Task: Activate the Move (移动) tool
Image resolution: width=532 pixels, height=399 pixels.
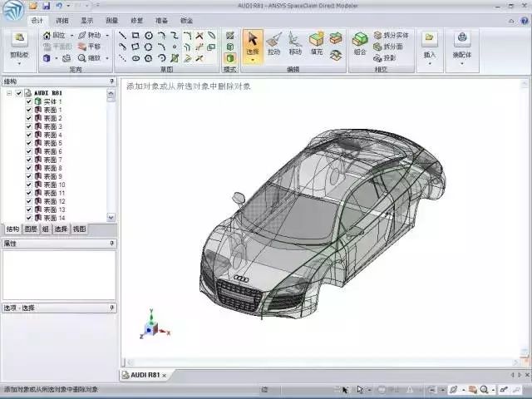Action: click(x=295, y=43)
